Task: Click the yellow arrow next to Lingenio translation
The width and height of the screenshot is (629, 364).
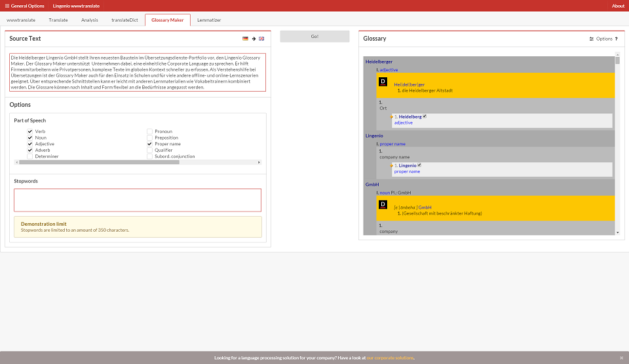Action: point(391,166)
